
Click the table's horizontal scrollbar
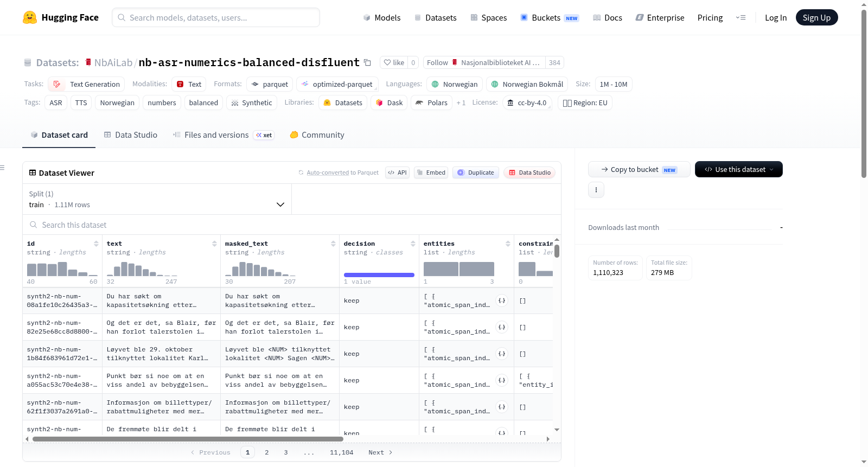click(188, 439)
